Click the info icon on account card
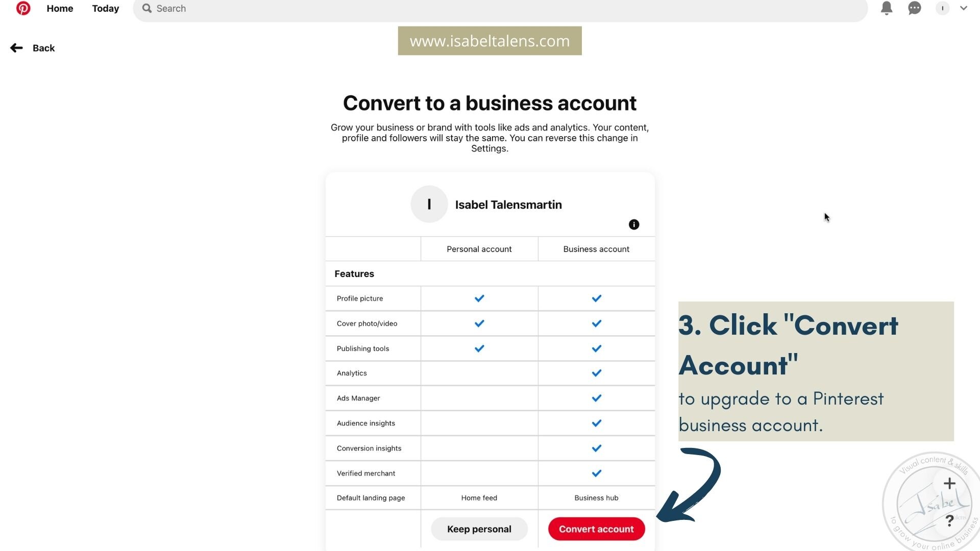This screenshot has width=980, height=551. coord(633,224)
